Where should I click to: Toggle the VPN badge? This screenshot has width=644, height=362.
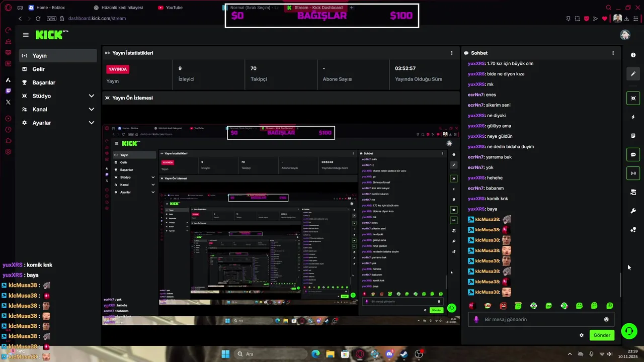coord(51,19)
